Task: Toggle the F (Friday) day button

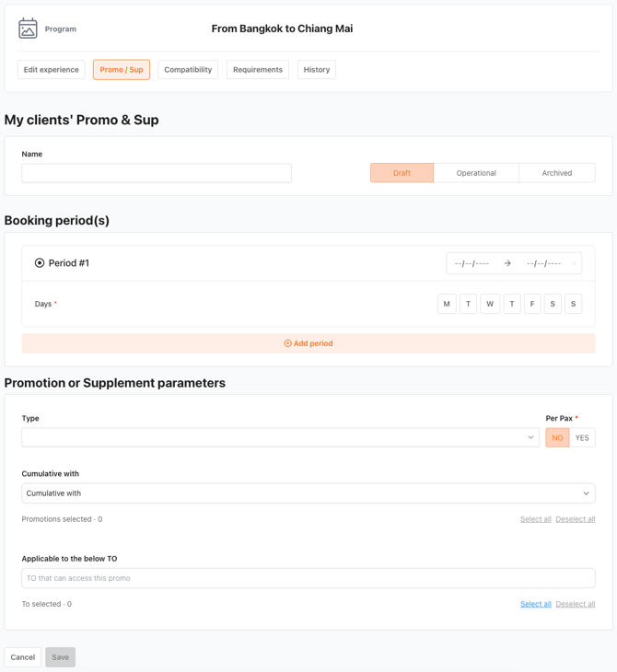Action: (x=532, y=304)
